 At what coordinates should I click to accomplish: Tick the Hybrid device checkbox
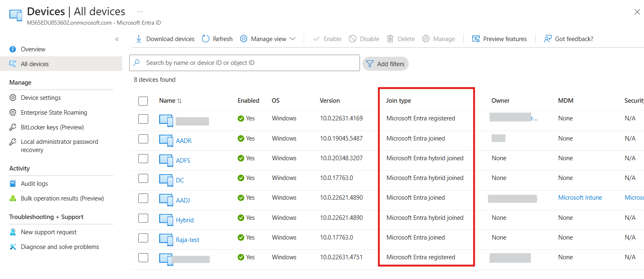tap(143, 218)
